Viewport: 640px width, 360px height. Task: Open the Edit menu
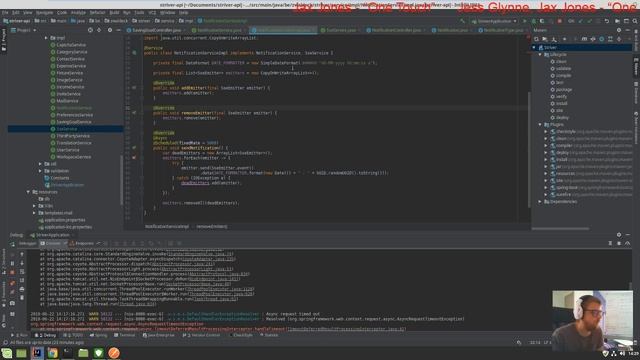[16, 13]
